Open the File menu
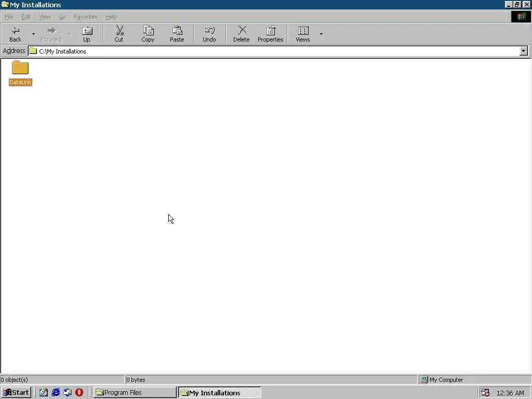The width and height of the screenshot is (532, 399). pyautogui.click(x=9, y=17)
